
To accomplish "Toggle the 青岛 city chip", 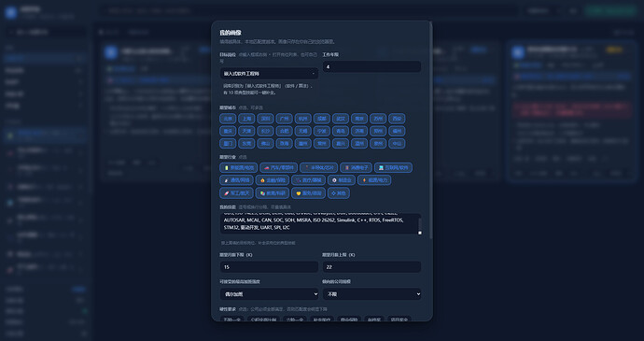I will click(341, 131).
